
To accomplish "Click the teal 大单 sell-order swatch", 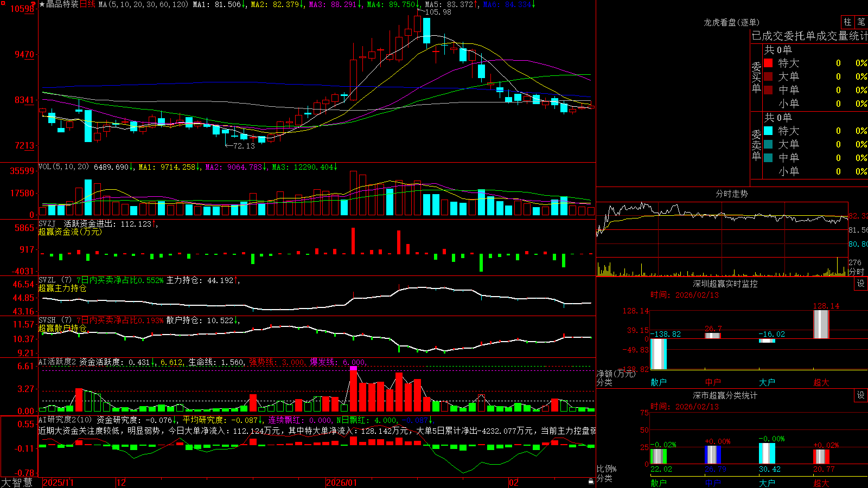I will (768, 144).
